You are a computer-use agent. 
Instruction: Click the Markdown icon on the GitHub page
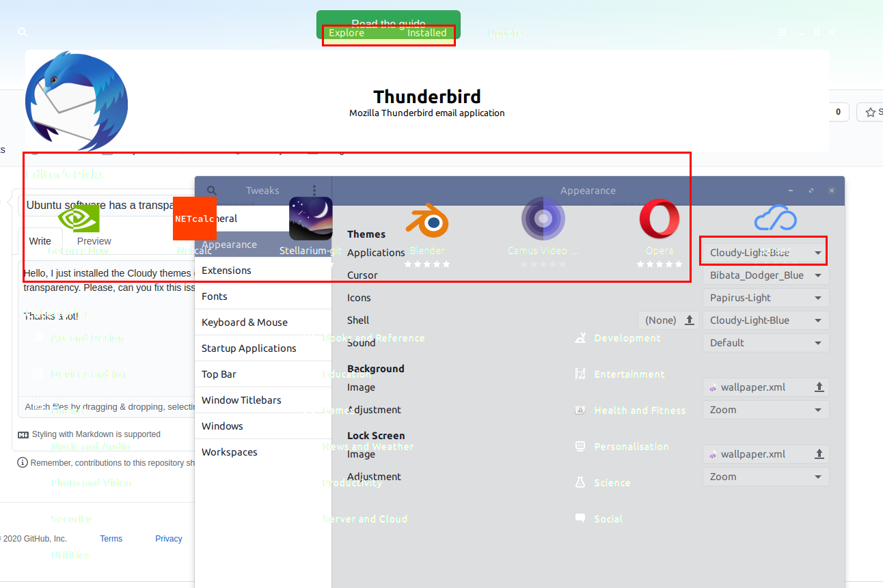[x=23, y=434]
